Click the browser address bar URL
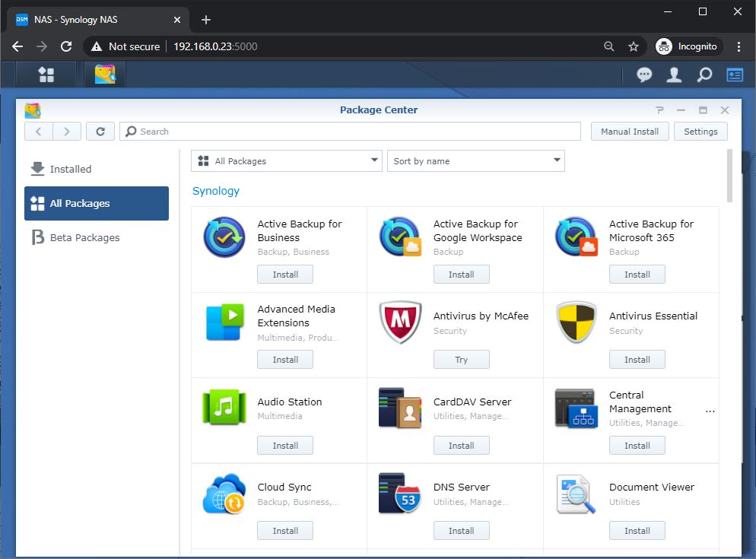756x559 pixels. pyautogui.click(x=215, y=46)
